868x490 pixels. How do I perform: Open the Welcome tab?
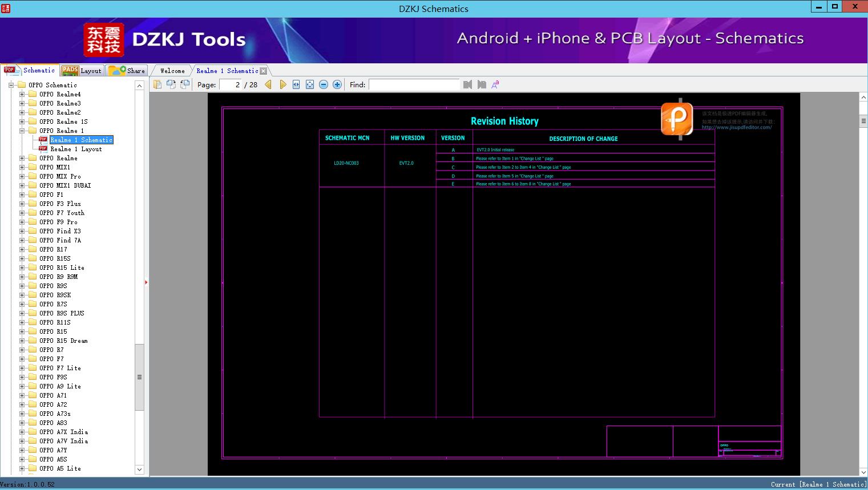(x=172, y=71)
